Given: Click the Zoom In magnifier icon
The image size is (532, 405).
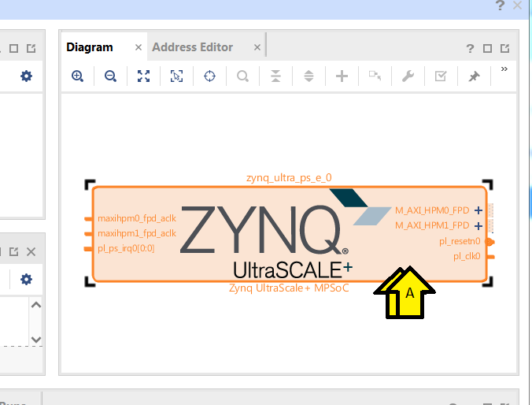Looking at the screenshot, I should pyautogui.click(x=77, y=76).
